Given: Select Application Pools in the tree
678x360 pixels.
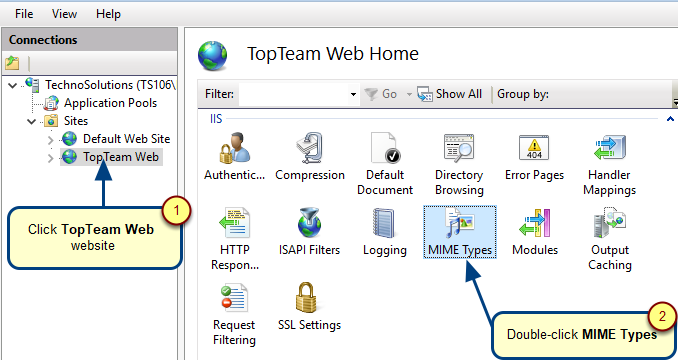Looking at the screenshot, I should pyautogui.click(x=110, y=103).
